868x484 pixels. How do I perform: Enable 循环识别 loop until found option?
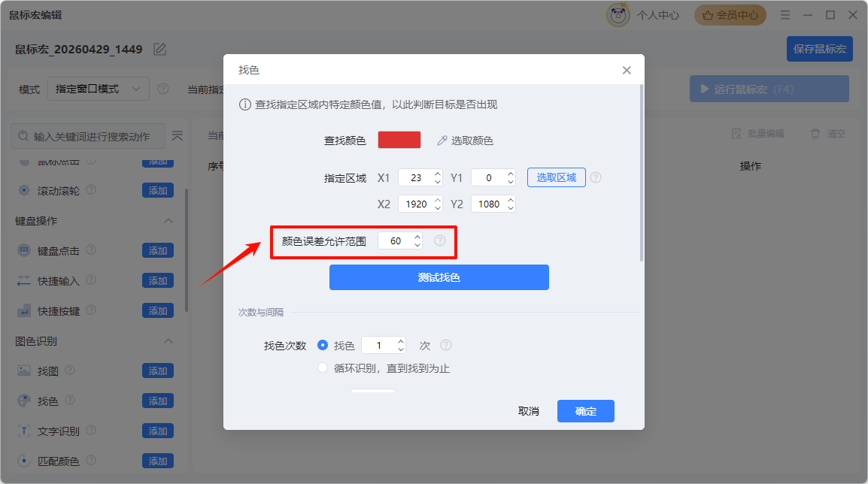click(323, 368)
